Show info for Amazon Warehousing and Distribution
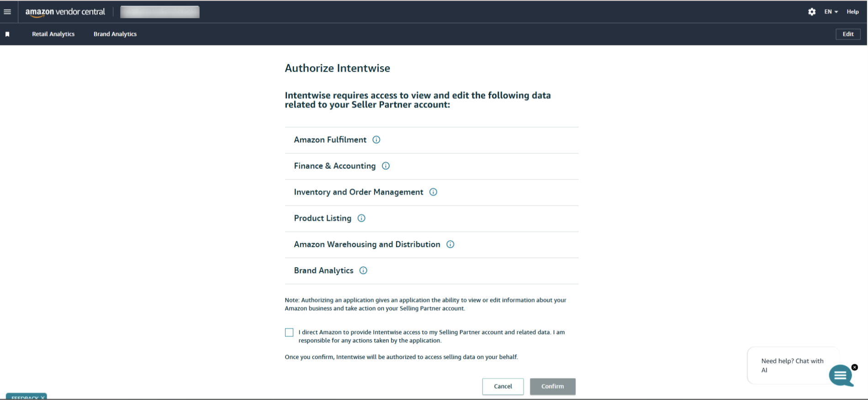This screenshot has width=868, height=400. pyautogui.click(x=450, y=244)
